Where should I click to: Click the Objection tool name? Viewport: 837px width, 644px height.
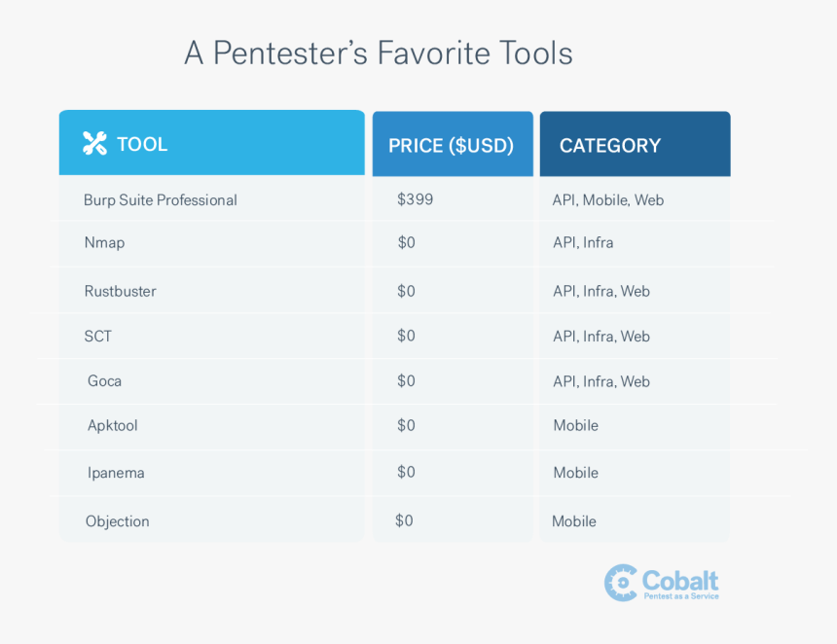[118, 521]
